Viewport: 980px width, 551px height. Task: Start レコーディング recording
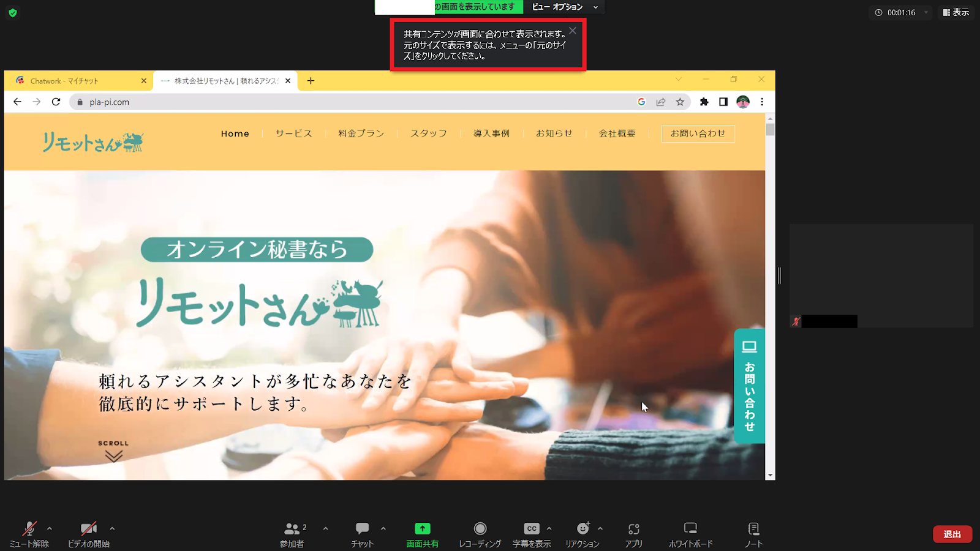click(480, 534)
